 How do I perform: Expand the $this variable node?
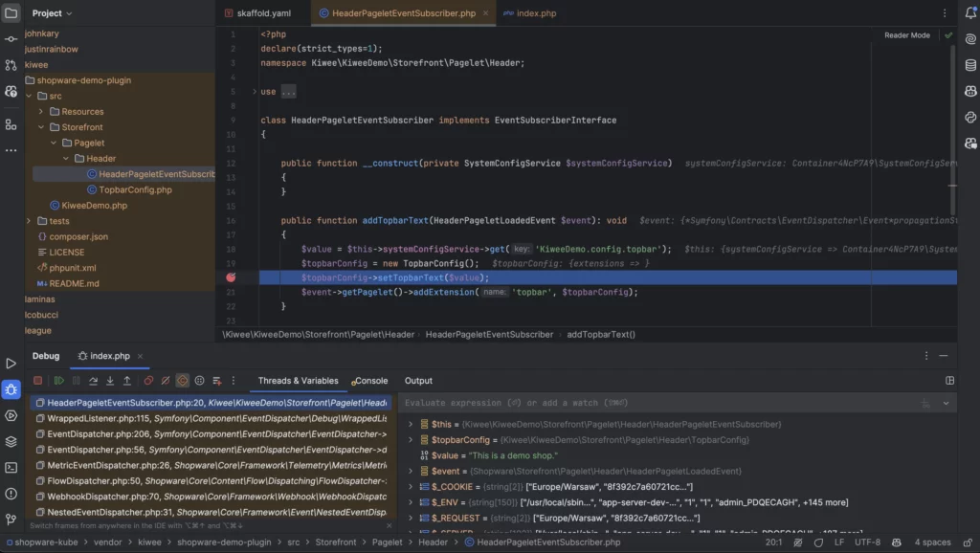pos(411,424)
